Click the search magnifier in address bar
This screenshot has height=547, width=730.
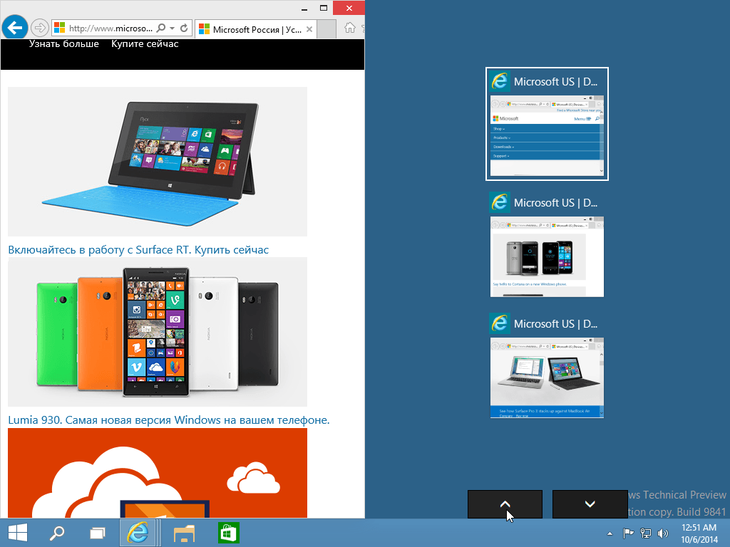160,28
